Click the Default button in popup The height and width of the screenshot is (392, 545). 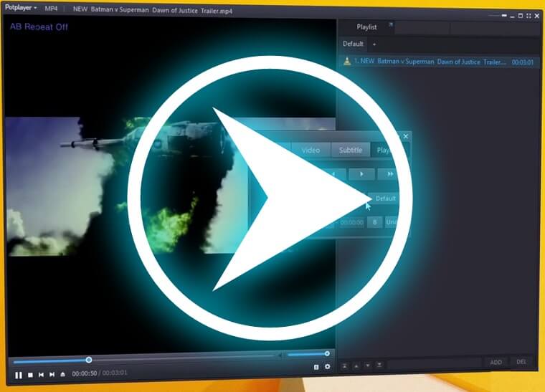386,199
